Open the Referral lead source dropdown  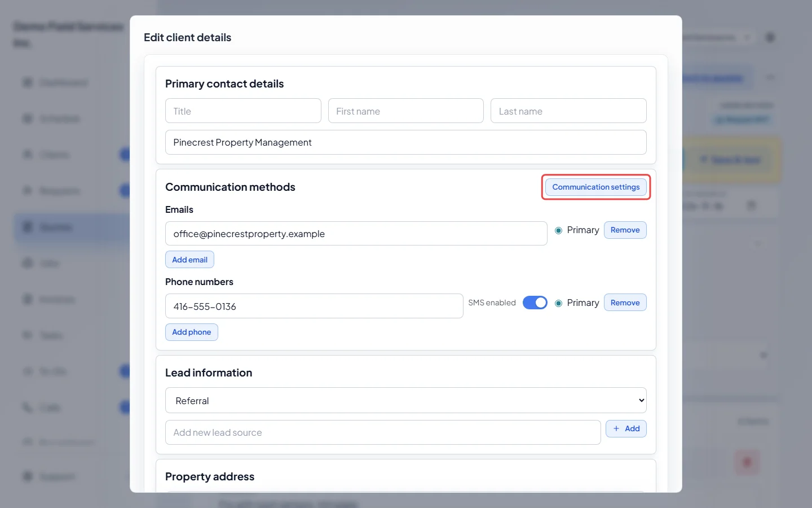click(x=405, y=400)
